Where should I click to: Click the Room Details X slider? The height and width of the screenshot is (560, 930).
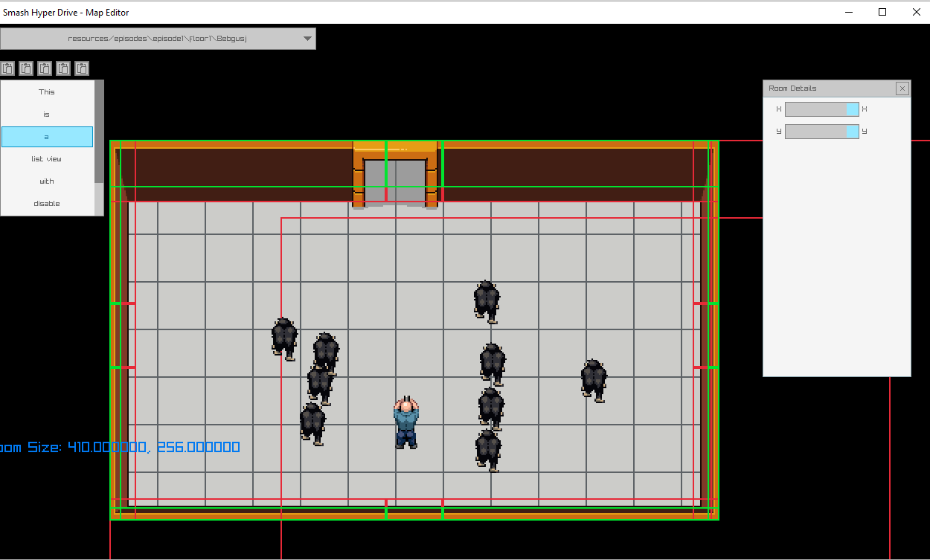[x=822, y=109]
